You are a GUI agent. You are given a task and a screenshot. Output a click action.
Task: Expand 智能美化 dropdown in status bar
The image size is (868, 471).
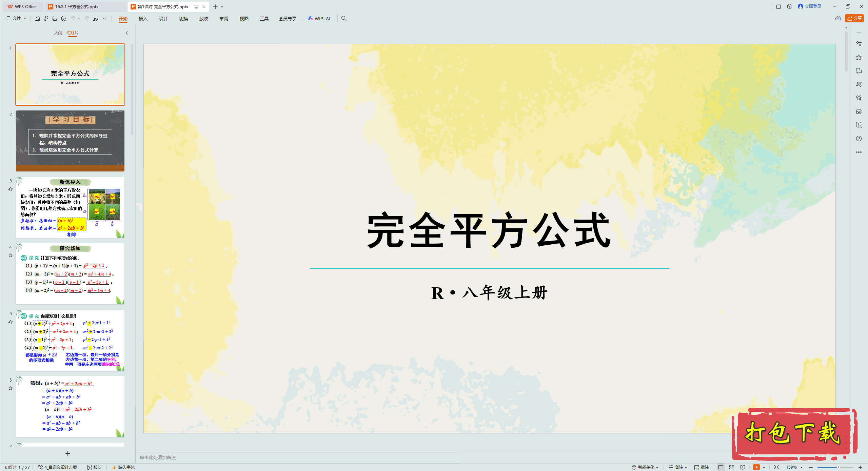[x=646, y=467]
